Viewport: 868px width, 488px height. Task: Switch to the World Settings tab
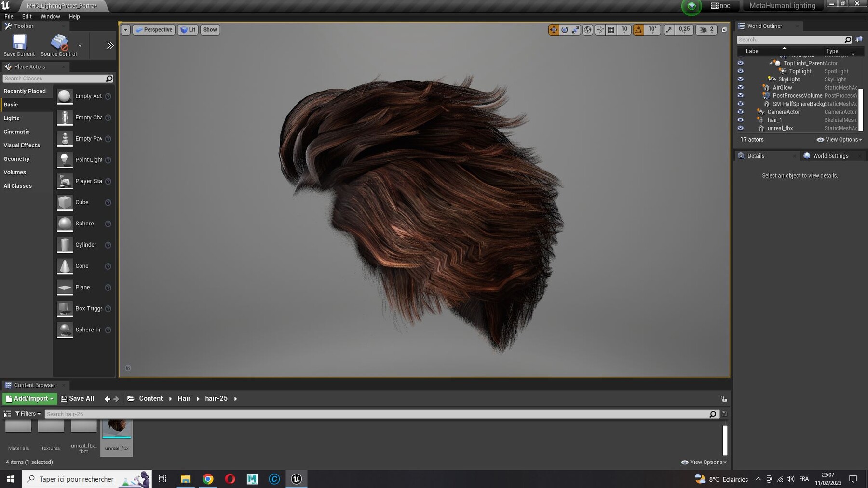(x=830, y=156)
